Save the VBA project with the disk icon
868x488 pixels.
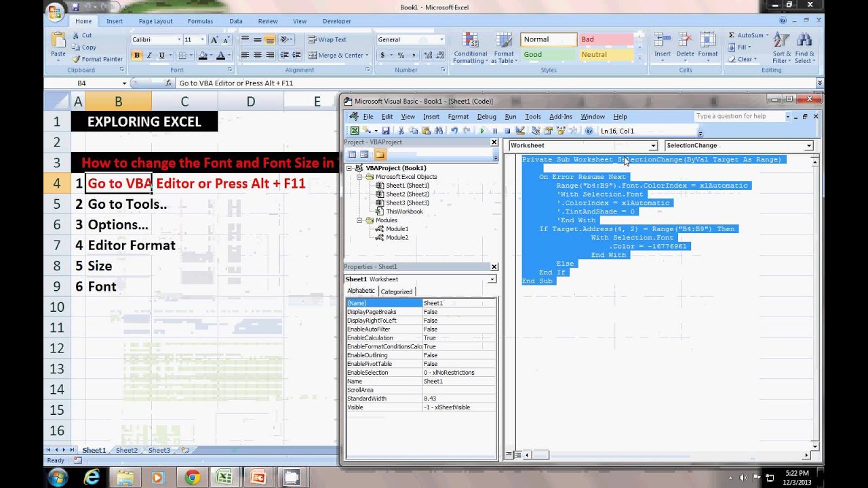click(386, 131)
